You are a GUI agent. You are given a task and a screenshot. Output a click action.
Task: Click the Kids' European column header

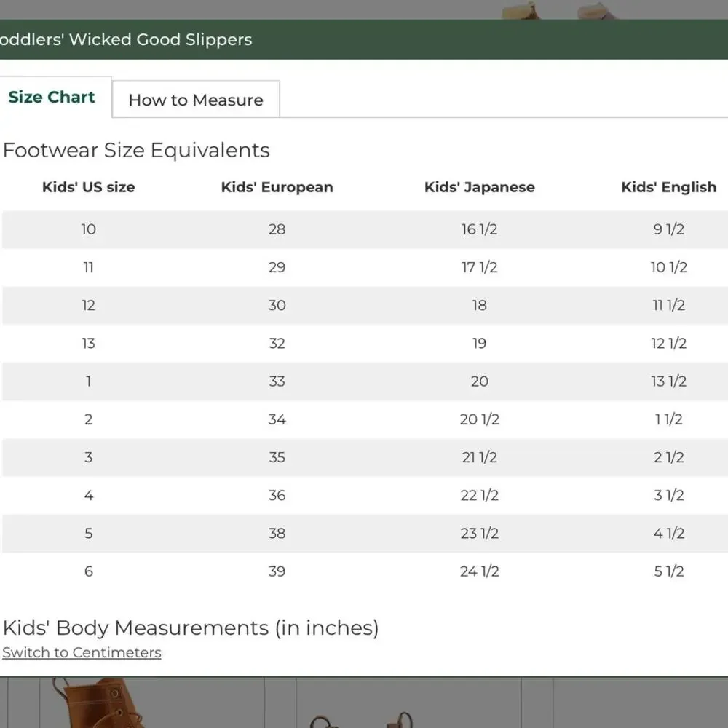pos(277,186)
